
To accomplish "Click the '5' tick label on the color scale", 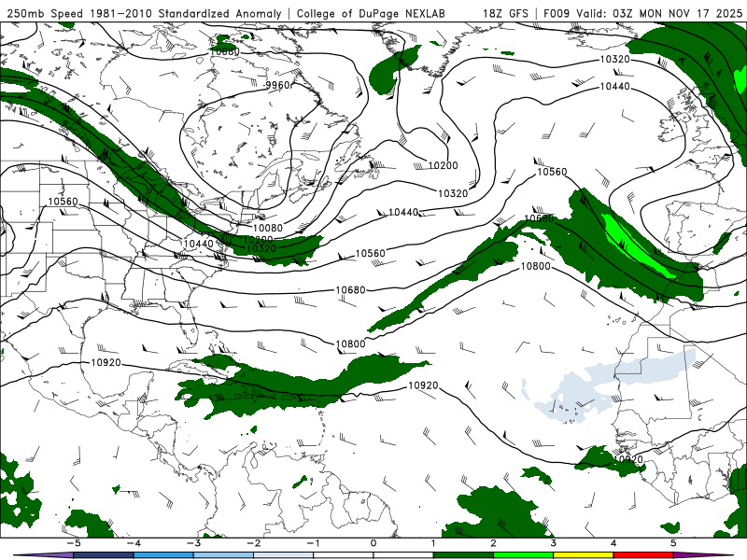I will [x=673, y=543].
